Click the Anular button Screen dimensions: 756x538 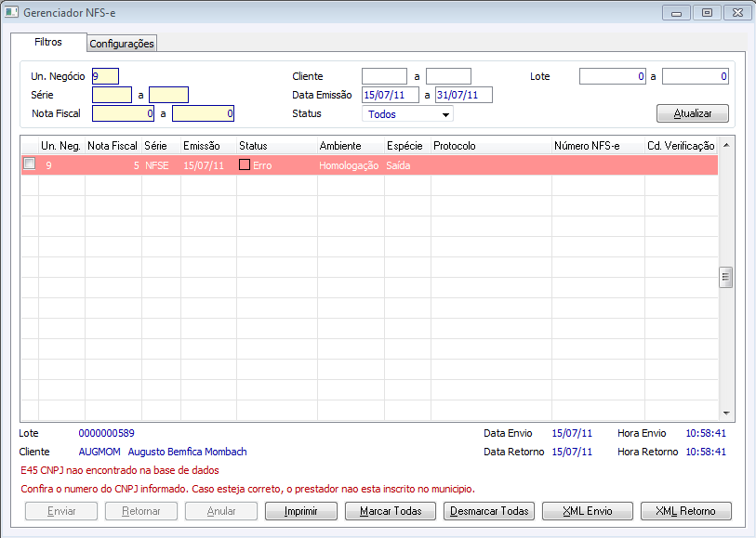coord(221,511)
